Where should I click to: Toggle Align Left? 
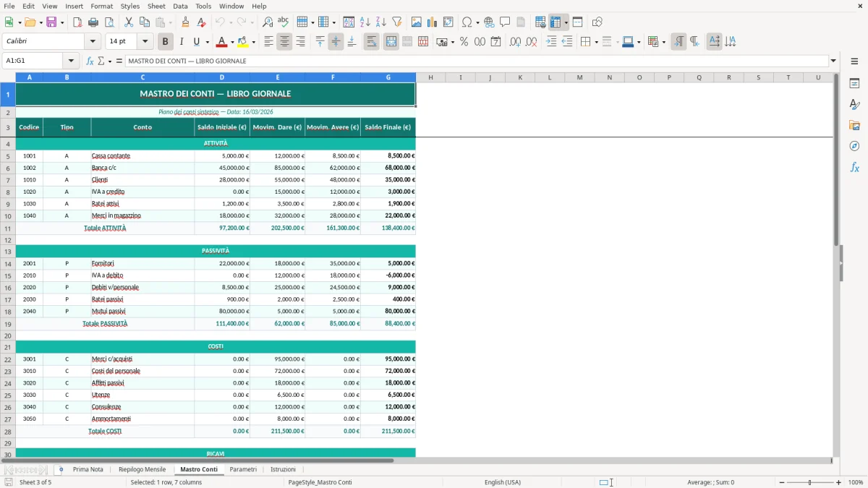tap(268, 42)
